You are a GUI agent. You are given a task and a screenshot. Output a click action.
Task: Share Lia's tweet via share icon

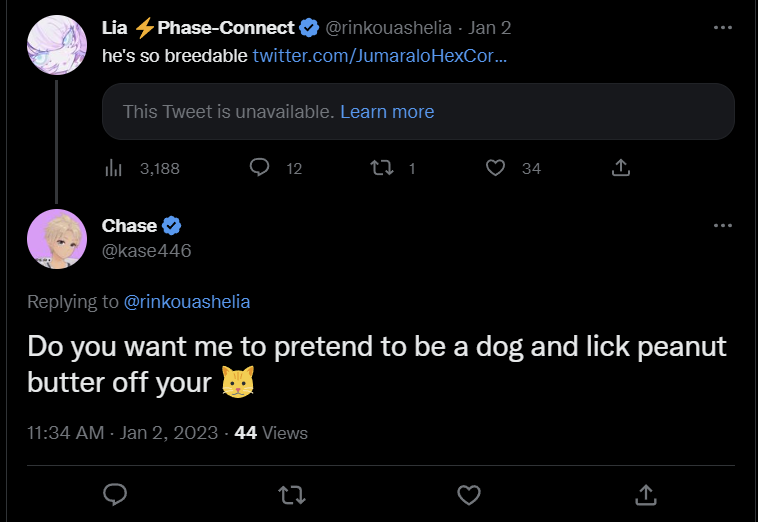621,168
